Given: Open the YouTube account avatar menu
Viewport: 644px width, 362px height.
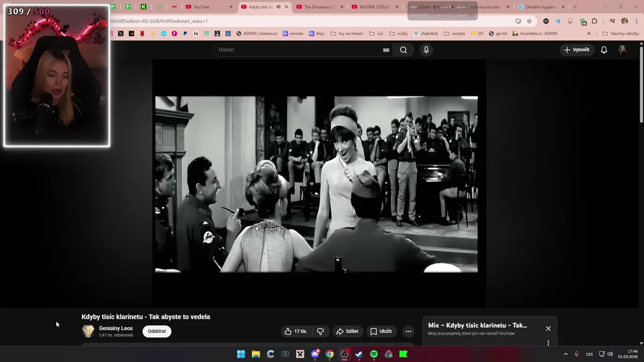Looking at the screenshot, I should 623,50.
